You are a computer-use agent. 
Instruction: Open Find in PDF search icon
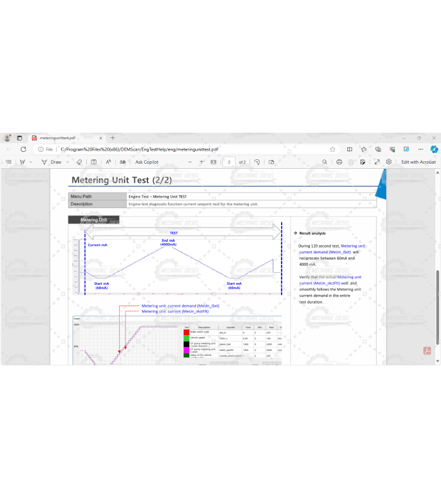(325, 162)
